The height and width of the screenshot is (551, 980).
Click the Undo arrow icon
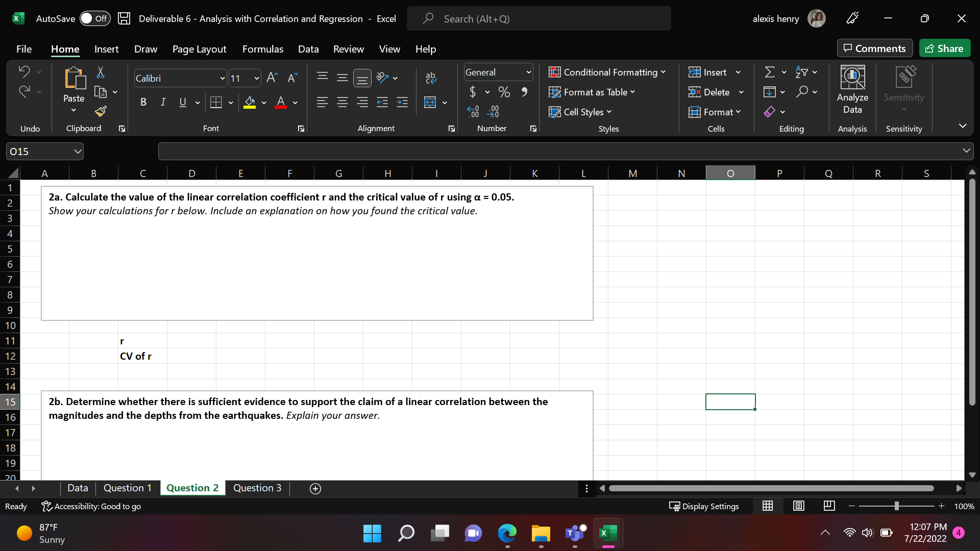tap(24, 72)
